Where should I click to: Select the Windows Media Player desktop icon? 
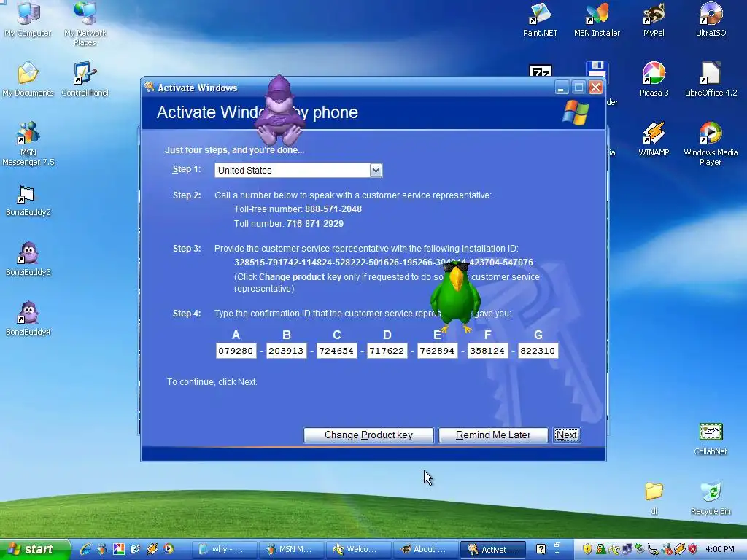tap(711, 143)
